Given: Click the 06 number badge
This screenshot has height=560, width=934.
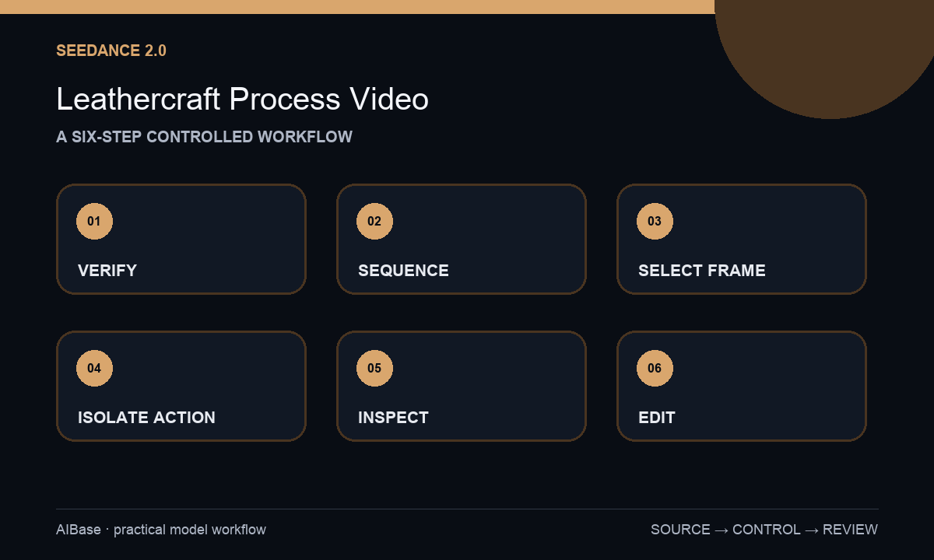Looking at the screenshot, I should point(655,368).
